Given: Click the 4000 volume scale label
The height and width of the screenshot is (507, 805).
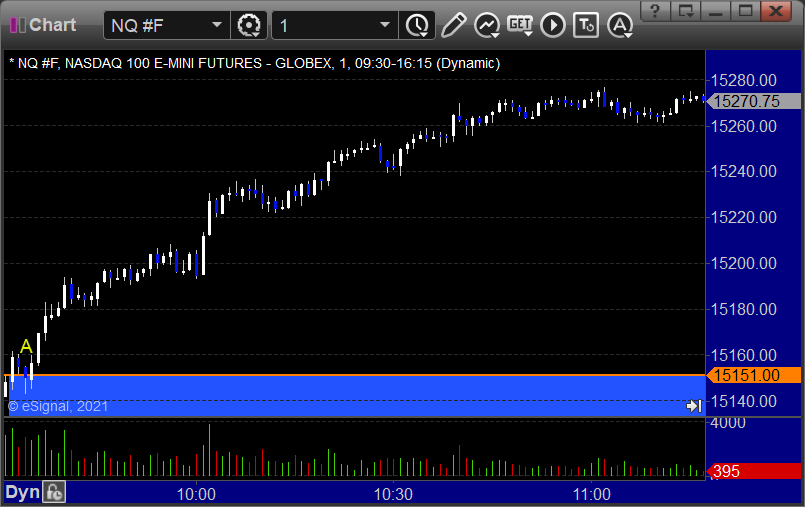Looking at the screenshot, I should pos(727,423).
